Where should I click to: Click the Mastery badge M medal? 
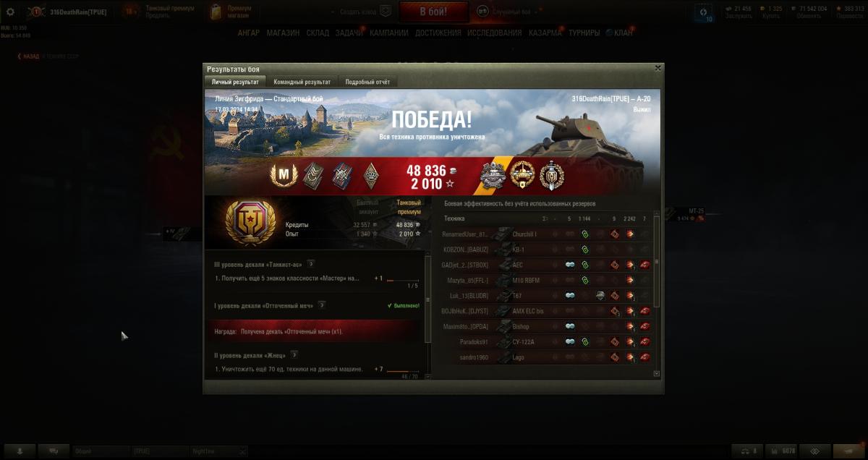(284, 174)
